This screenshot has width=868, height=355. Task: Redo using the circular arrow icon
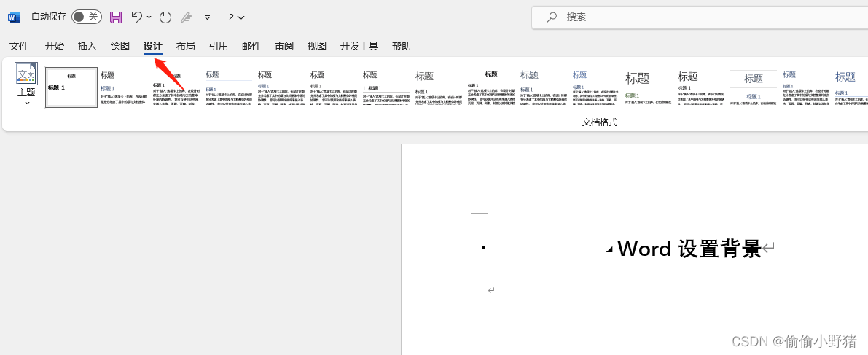tap(165, 17)
